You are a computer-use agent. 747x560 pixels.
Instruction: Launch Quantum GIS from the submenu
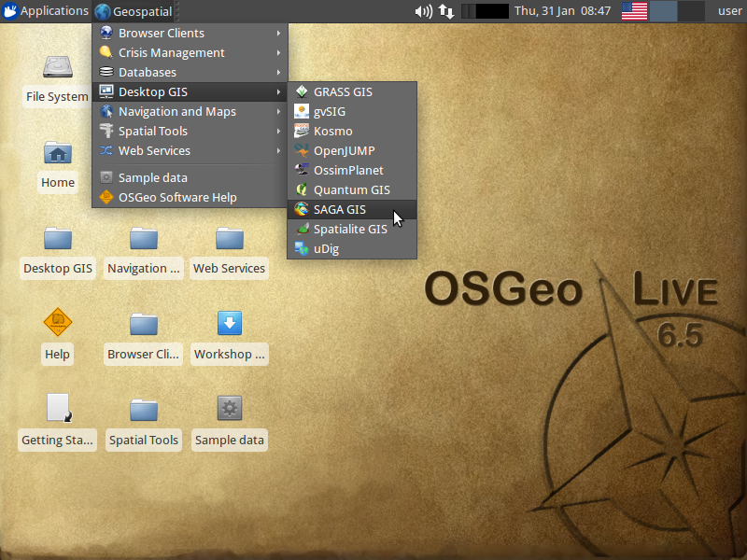(352, 189)
